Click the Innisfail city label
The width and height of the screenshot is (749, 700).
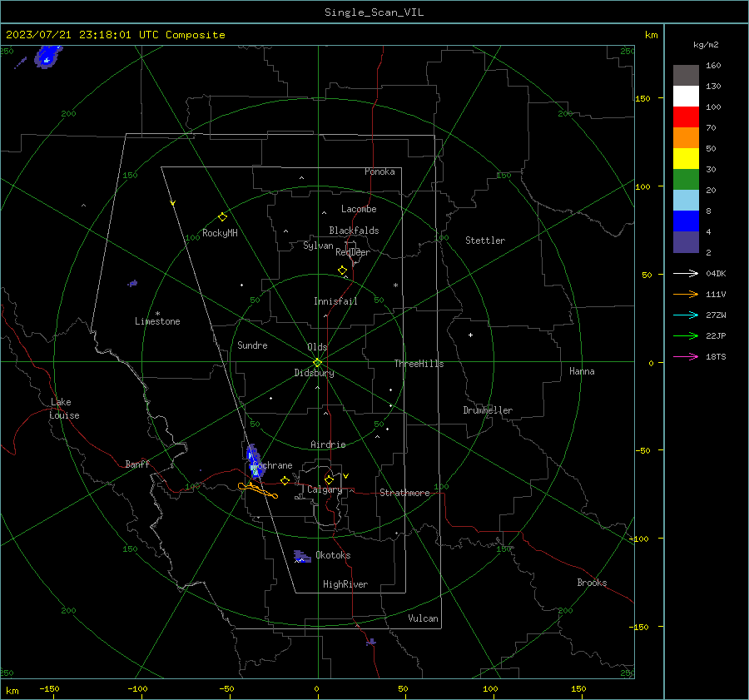click(335, 301)
